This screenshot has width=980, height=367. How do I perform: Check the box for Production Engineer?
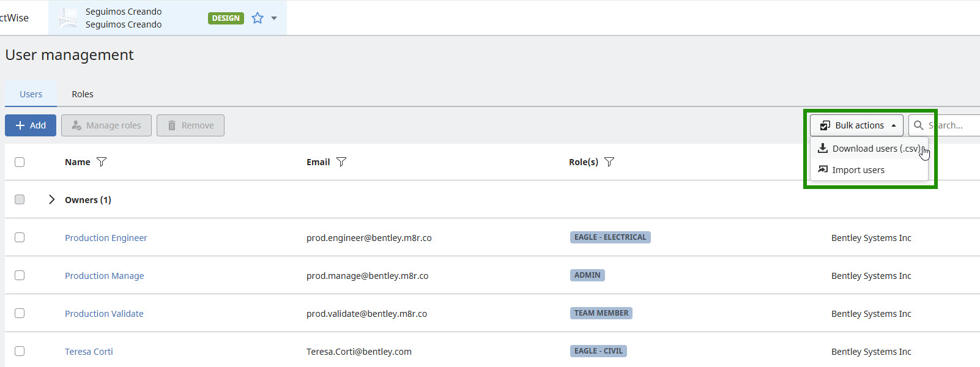[20, 237]
